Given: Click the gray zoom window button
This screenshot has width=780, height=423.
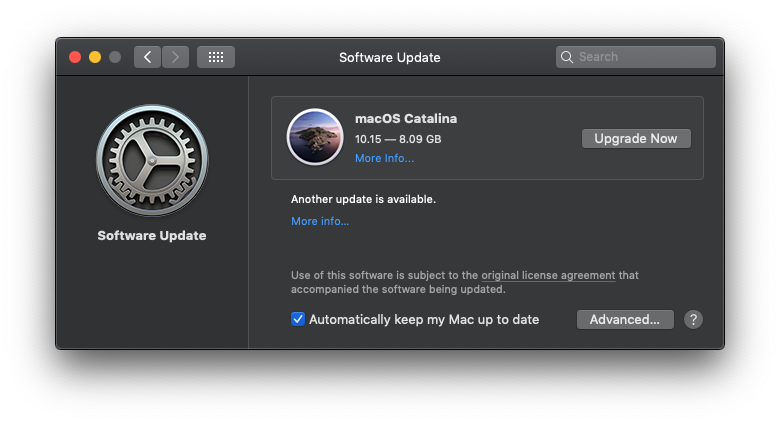Looking at the screenshot, I should click(x=115, y=57).
